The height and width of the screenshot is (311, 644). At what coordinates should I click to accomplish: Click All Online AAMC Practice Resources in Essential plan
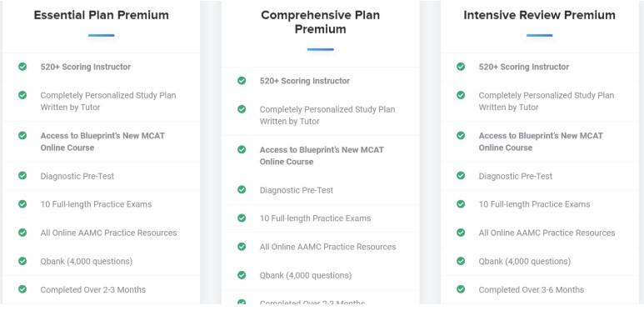108,233
